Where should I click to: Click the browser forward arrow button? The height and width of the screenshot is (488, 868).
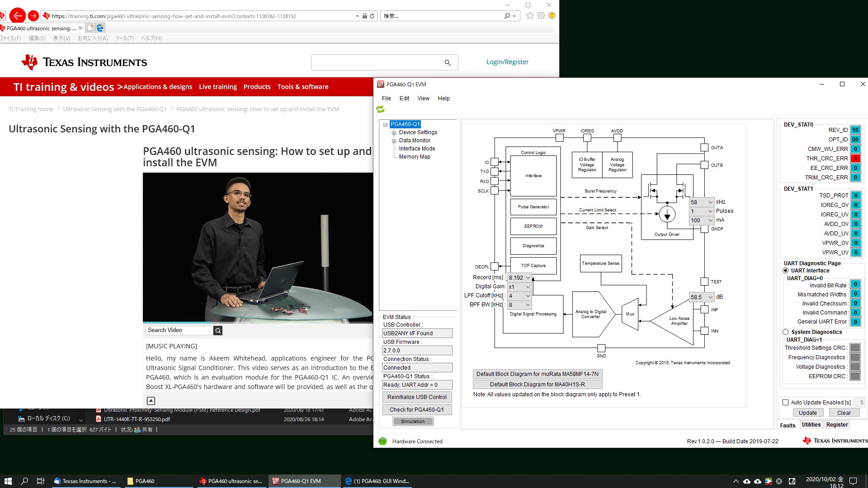pyautogui.click(x=33, y=16)
